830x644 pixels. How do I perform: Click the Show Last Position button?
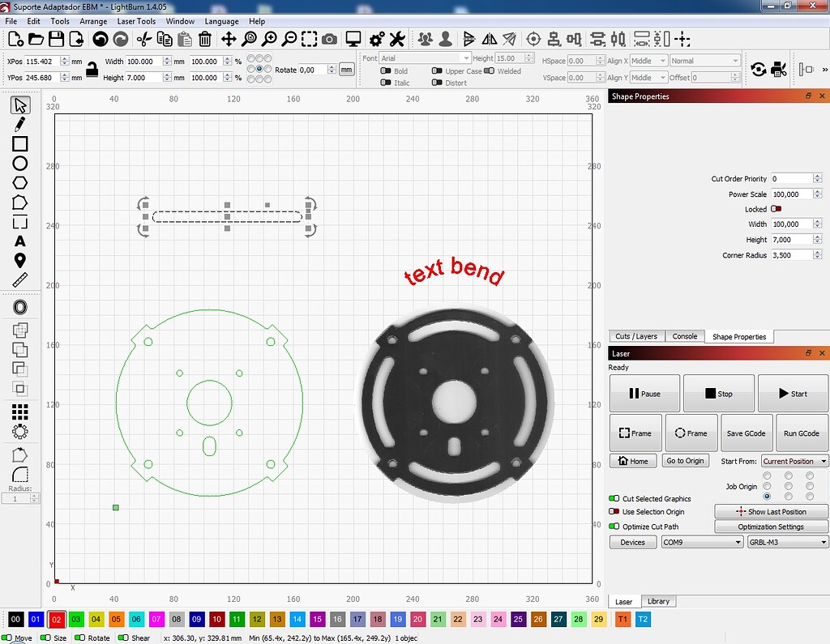(x=771, y=511)
